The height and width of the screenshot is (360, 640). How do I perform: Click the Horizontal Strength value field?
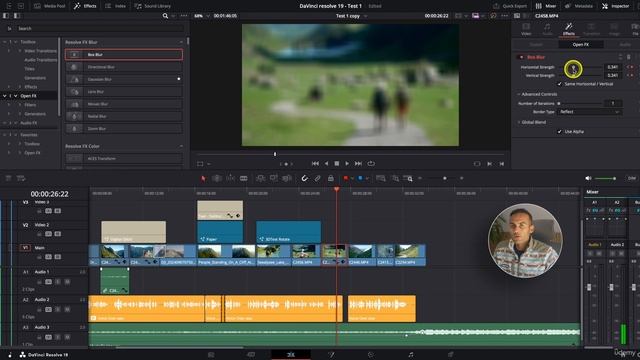[612, 67]
